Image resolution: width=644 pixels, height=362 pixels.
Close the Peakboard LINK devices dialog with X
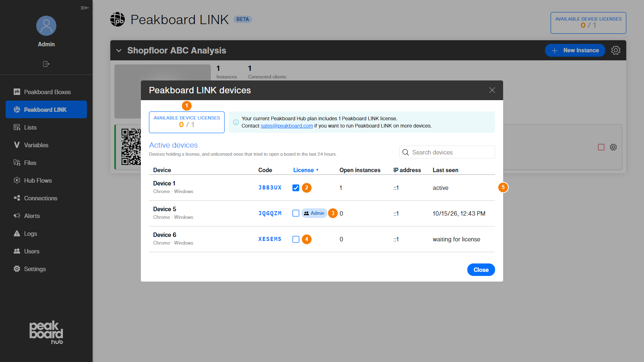[492, 90]
